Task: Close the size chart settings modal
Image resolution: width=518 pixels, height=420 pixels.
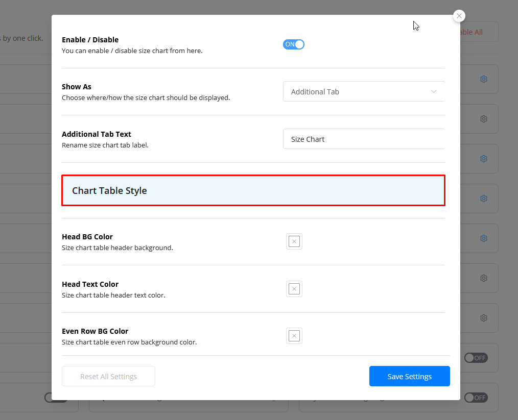Action: tap(459, 16)
